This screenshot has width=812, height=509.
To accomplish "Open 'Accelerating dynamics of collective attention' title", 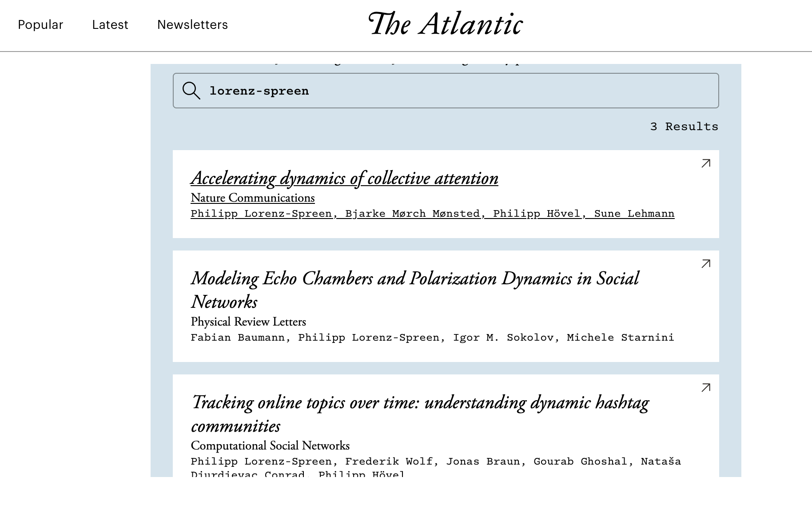I will click(344, 179).
